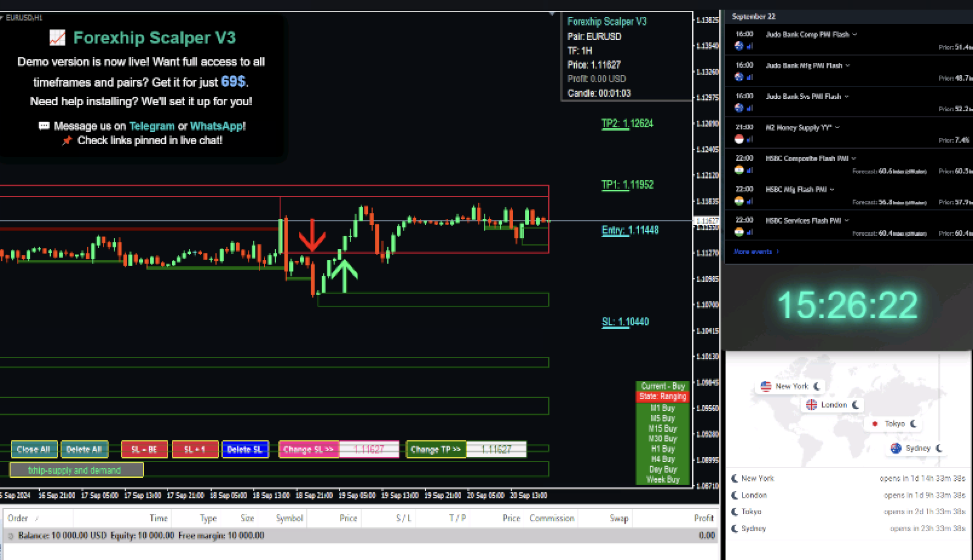Screen dimensions: 973x560
Task: Click the India flag of HSBC Composite Flash PMI
Action: coord(739,170)
